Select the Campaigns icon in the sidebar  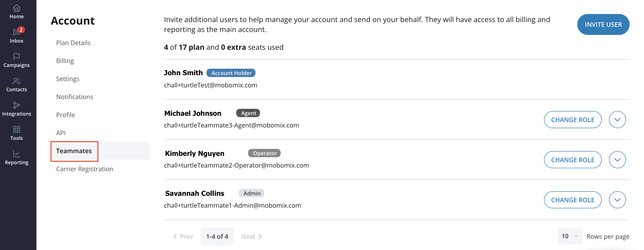click(x=16, y=60)
